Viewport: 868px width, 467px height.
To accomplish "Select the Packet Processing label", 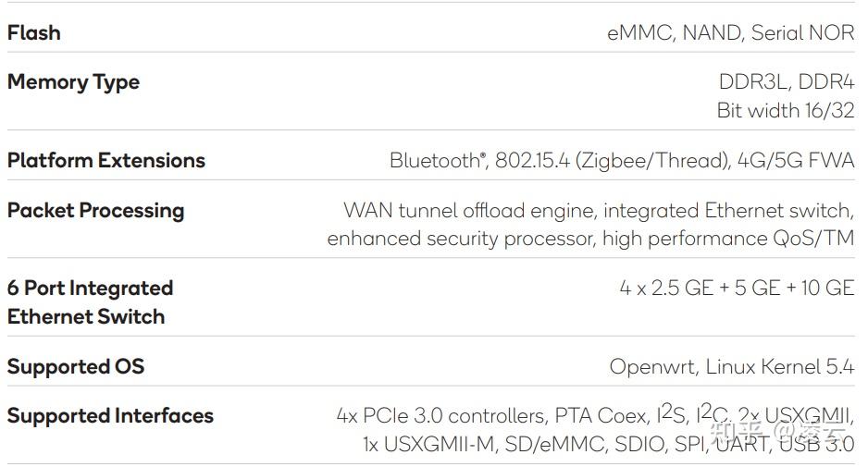I will 95,210.
